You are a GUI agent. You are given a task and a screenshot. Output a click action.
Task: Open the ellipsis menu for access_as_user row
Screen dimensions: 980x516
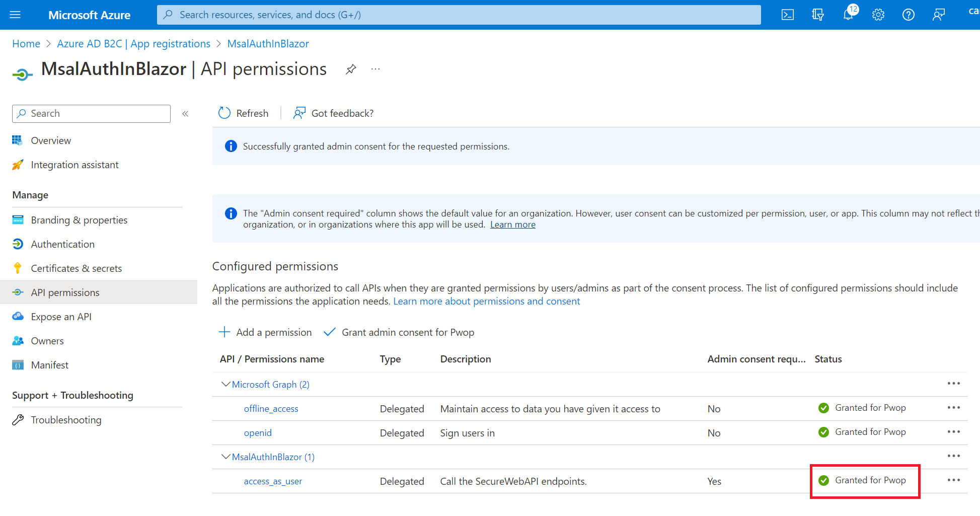coord(954,480)
